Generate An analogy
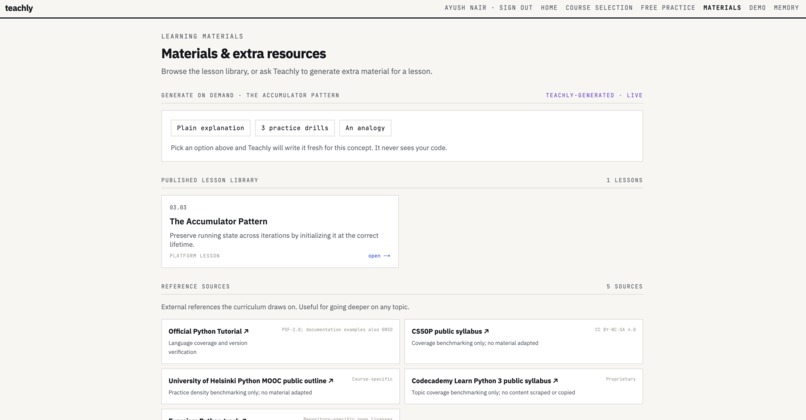The image size is (806, 420). tap(365, 128)
